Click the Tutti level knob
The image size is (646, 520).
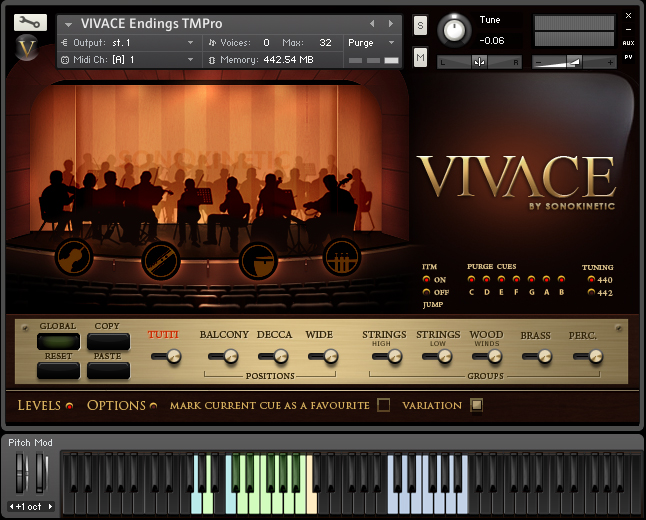click(173, 356)
